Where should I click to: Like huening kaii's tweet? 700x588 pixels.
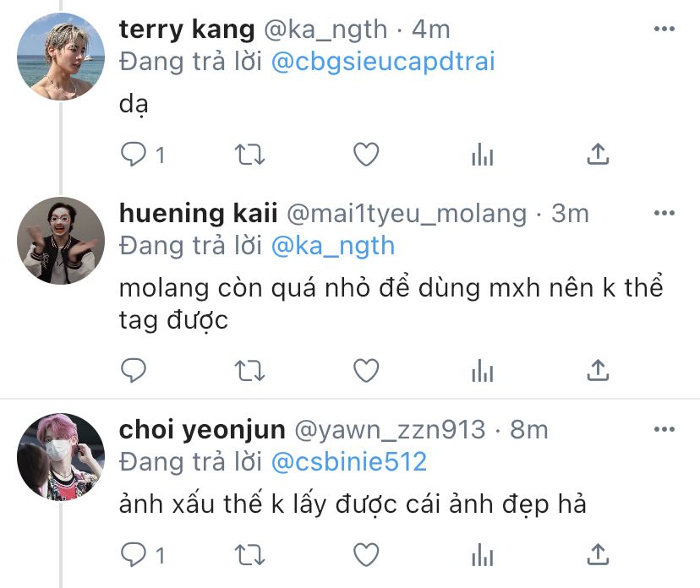tap(365, 370)
